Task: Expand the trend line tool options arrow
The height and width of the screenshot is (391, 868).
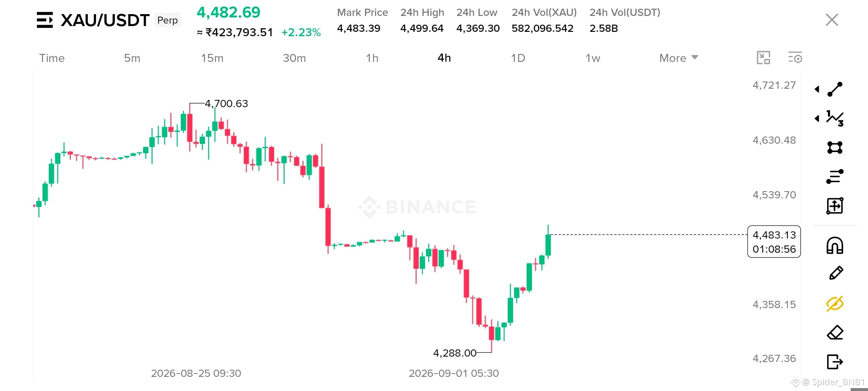Action: [x=817, y=89]
